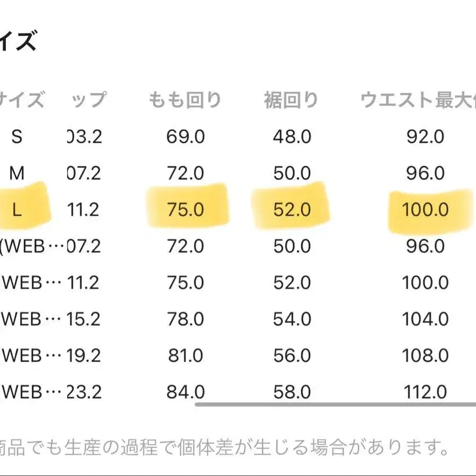
Task: Click the もも回り column header
Action: tap(185, 100)
